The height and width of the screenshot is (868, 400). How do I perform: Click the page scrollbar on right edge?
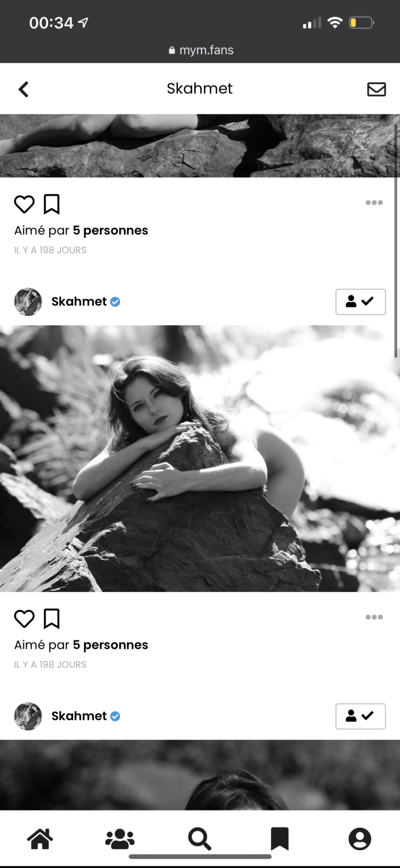[x=396, y=240]
